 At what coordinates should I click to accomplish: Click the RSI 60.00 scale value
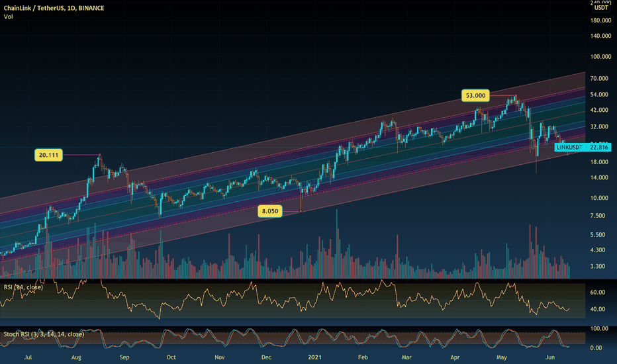click(x=597, y=293)
